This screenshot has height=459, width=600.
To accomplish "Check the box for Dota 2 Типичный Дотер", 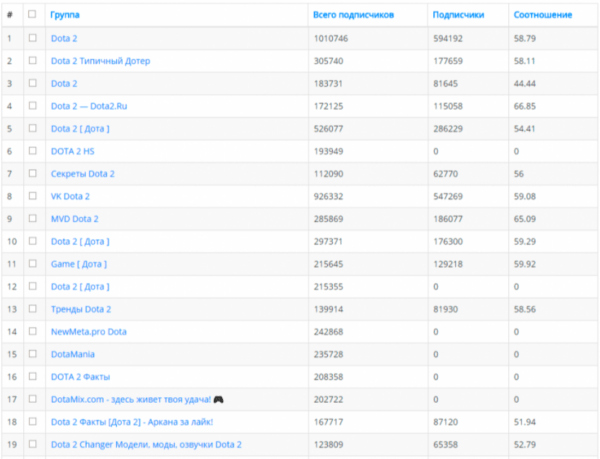I will [x=33, y=60].
